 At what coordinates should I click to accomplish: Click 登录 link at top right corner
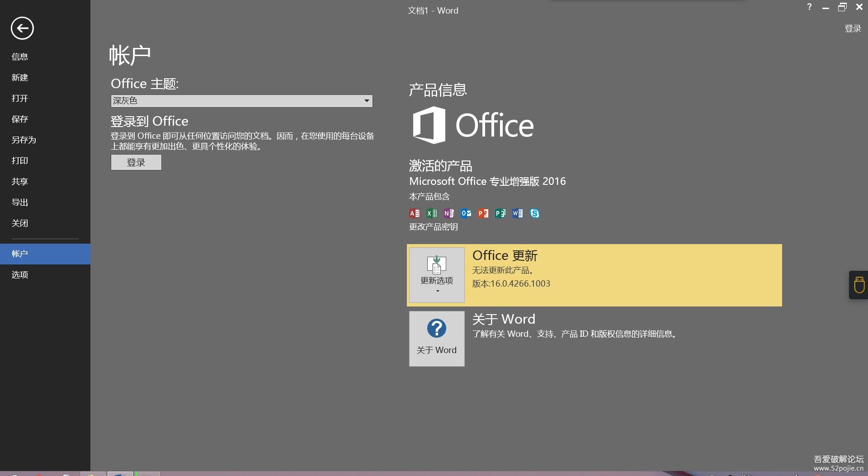(x=853, y=28)
